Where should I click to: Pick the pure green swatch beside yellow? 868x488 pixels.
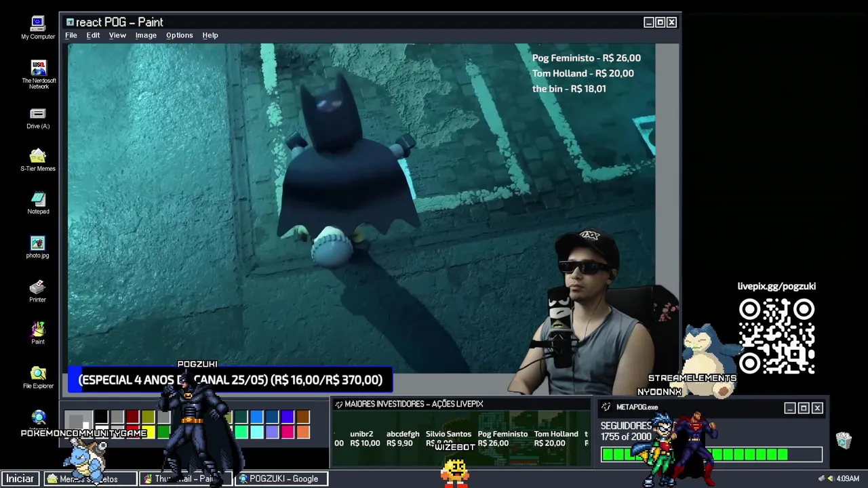click(x=163, y=432)
